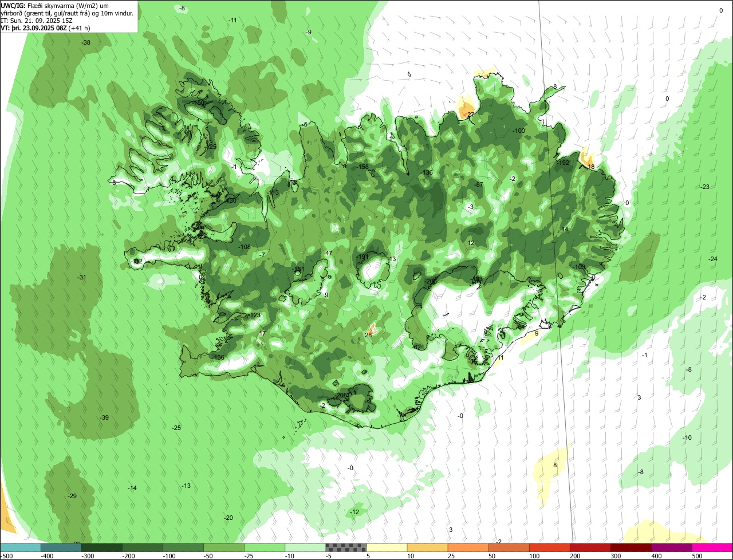Image resolution: width=733 pixels, height=560 pixels.
Task: Click the legend swatch between -10 and -5
Action: point(305,547)
